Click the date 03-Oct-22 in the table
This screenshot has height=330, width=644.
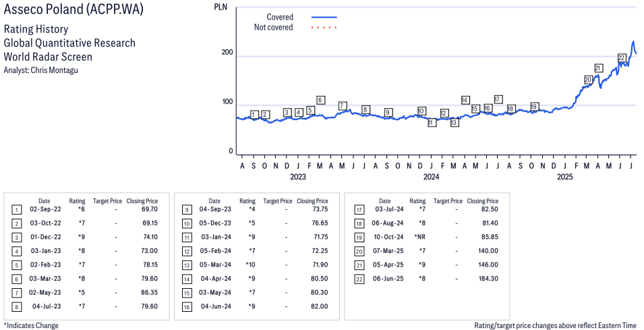[x=46, y=223]
